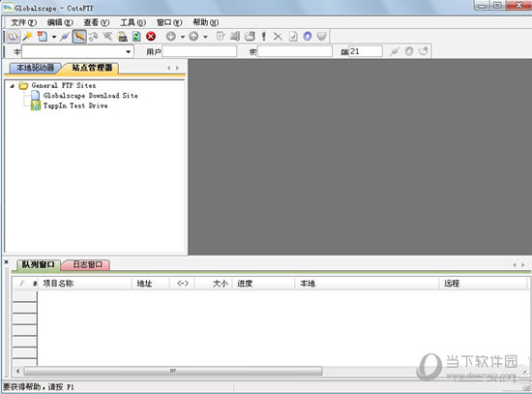Sort queue by 地址 column header
The width and height of the screenshot is (532, 394).
click(151, 284)
